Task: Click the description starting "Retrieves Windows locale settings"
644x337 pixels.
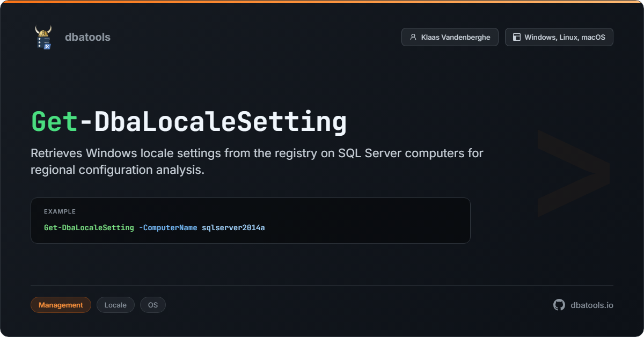Action: pyautogui.click(x=257, y=162)
